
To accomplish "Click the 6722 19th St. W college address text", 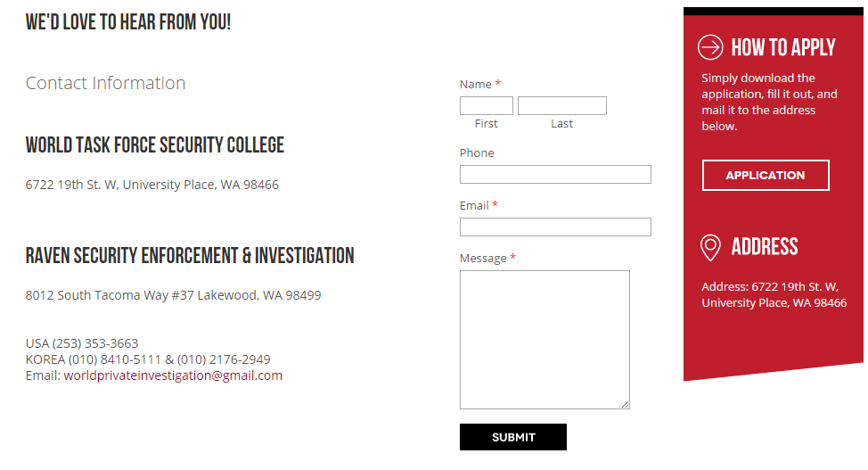I will click(x=152, y=185).
